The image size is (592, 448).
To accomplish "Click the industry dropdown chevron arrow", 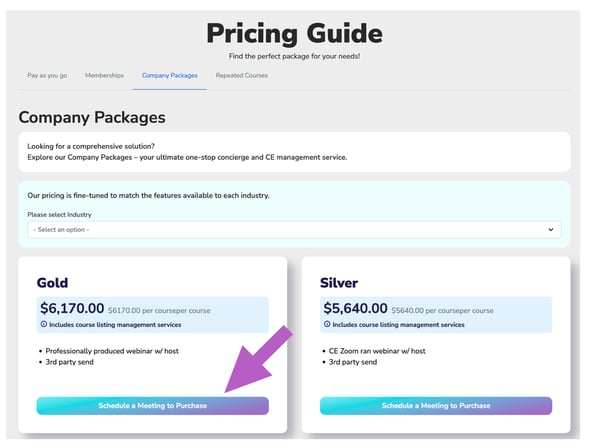I will coord(550,229).
